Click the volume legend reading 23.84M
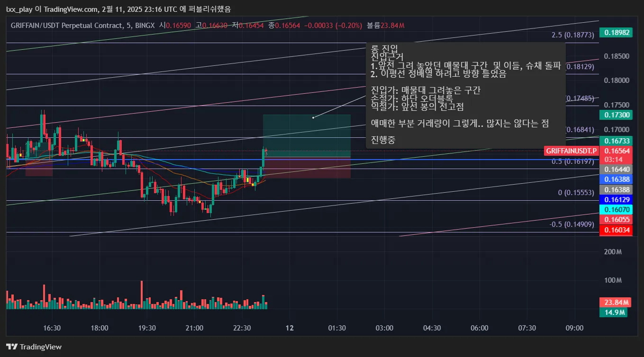This screenshot has height=357, width=644. tap(392, 25)
